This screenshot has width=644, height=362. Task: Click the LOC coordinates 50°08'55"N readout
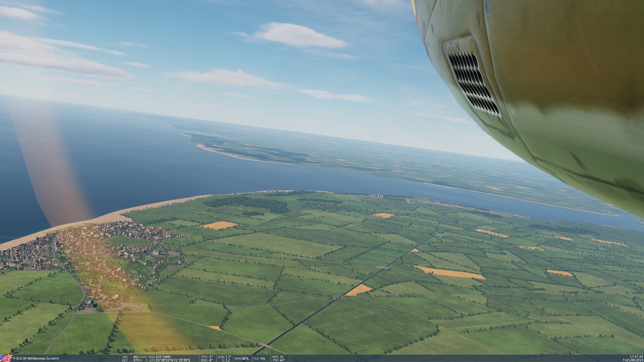click(169, 360)
